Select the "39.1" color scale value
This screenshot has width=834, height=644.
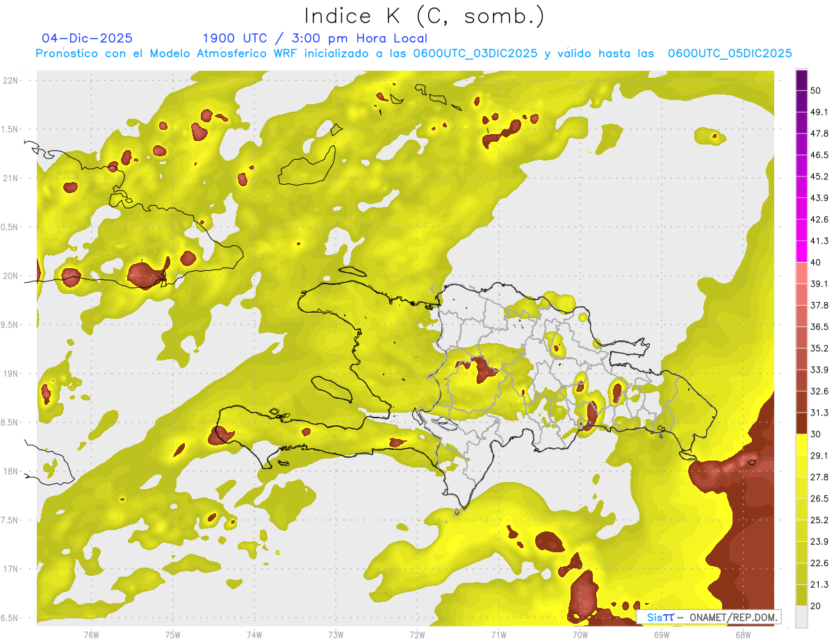819,283
